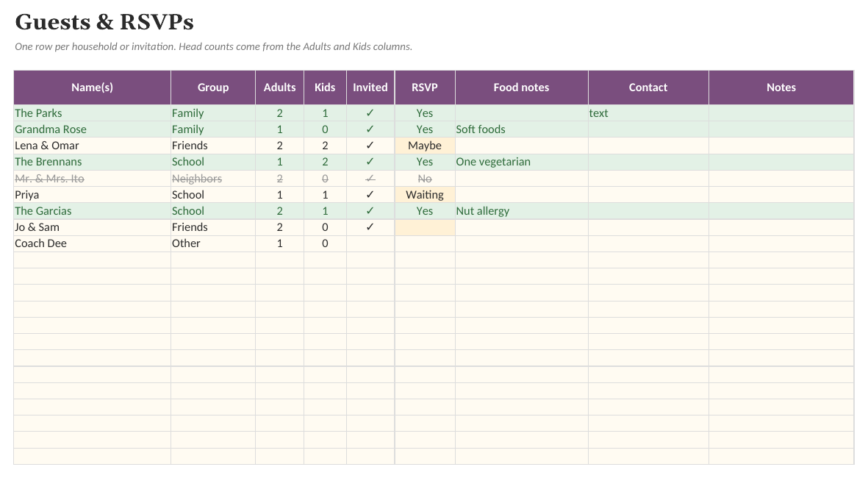Select the "text" contact cell for The Parks
868x478 pixels.
click(x=648, y=113)
